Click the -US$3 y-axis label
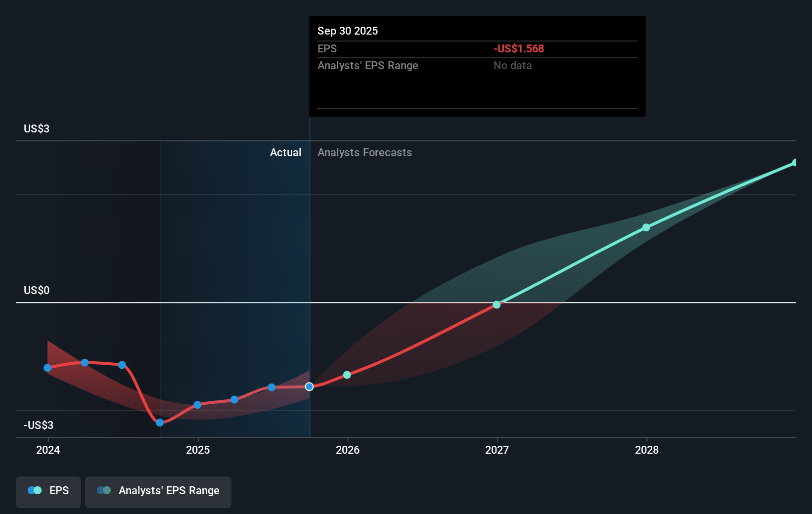Image resolution: width=812 pixels, height=514 pixels. point(39,425)
